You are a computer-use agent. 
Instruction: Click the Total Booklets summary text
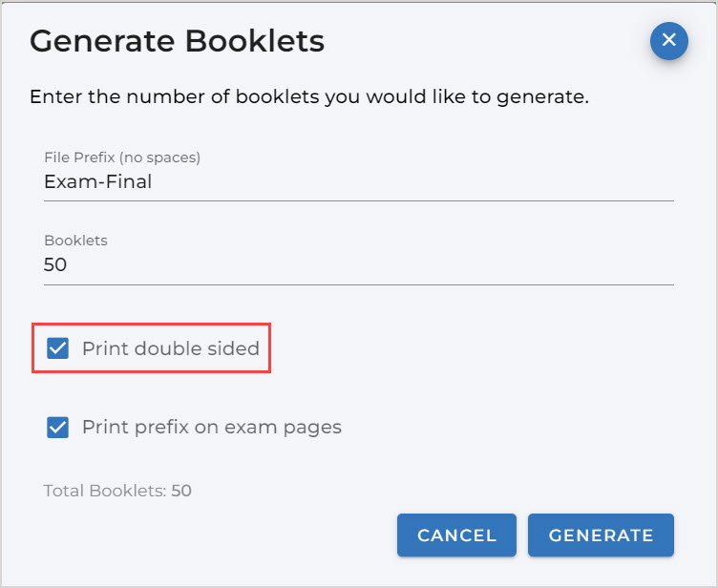point(105,492)
